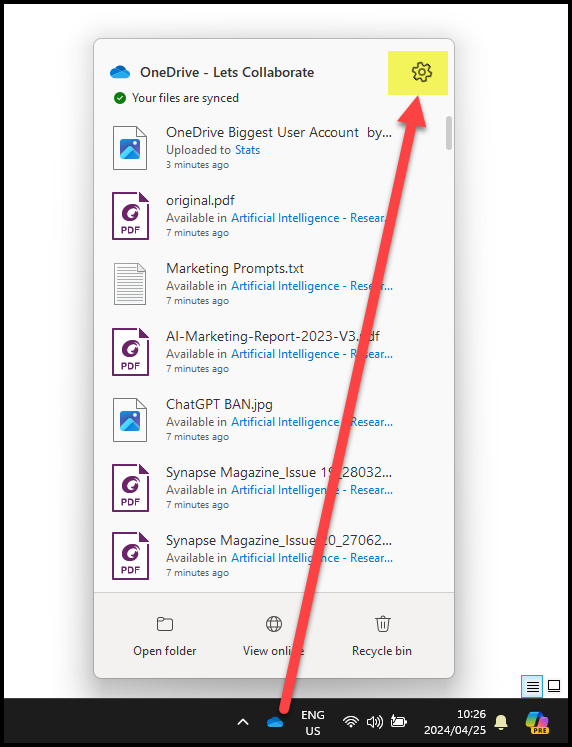Click the notification bell icon
This screenshot has height=747, width=572.
pyautogui.click(x=501, y=722)
